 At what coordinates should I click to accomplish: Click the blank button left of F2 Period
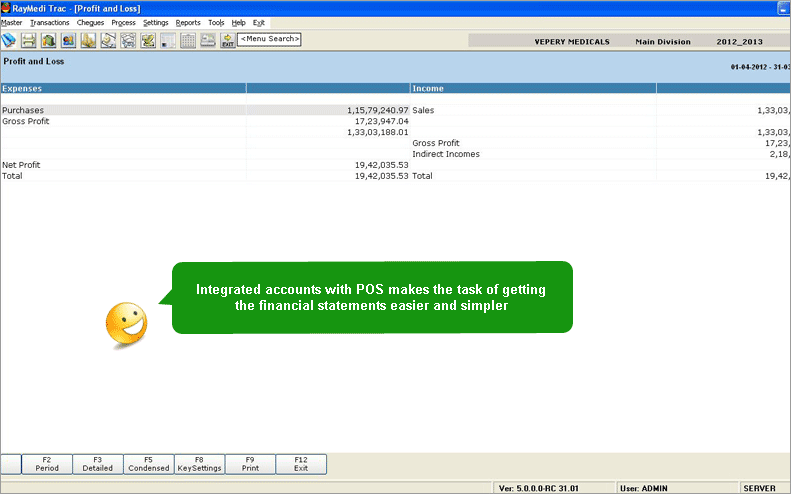tap(11, 464)
